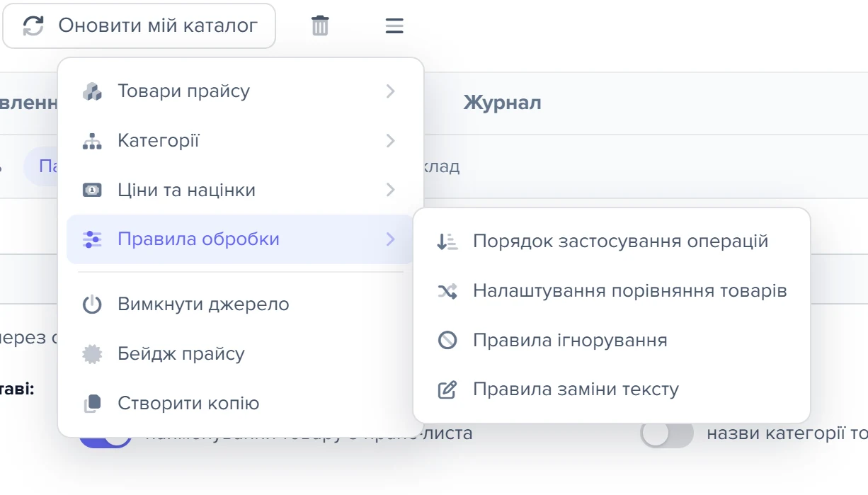The image size is (868, 495).
Task: Click the sort-order icon beside Порядок застосування операцій
Action: point(447,241)
